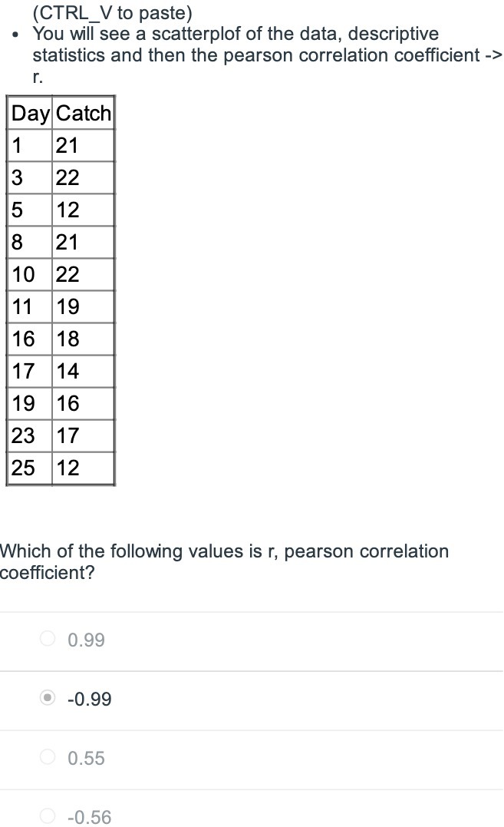Select the 0.99 answer radio button
The height and width of the screenshot is (827, 504).
click(x=46, y=640)
